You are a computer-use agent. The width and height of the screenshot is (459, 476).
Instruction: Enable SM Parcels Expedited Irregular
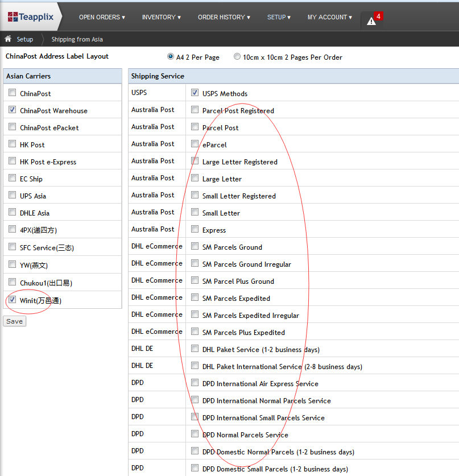click(x=195, y=314)
